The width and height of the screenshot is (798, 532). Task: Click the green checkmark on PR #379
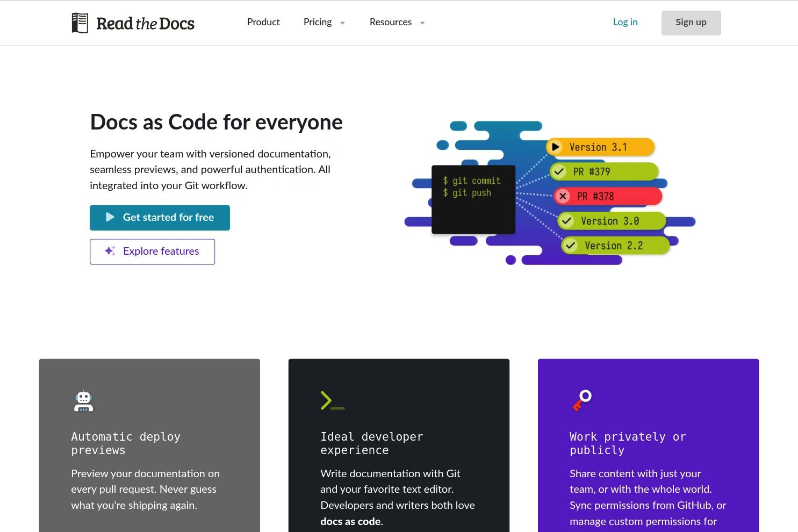(559, 171)
